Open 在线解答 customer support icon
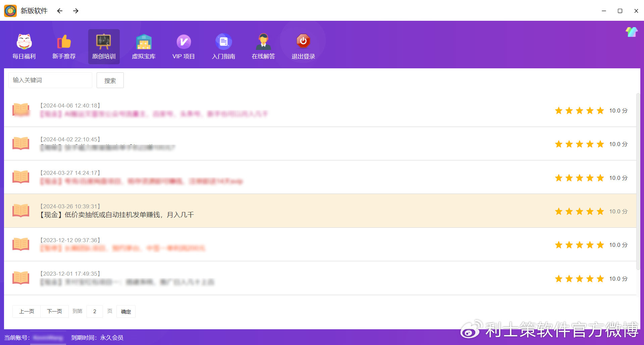The image size is (644, 345). tap(263, 42)
